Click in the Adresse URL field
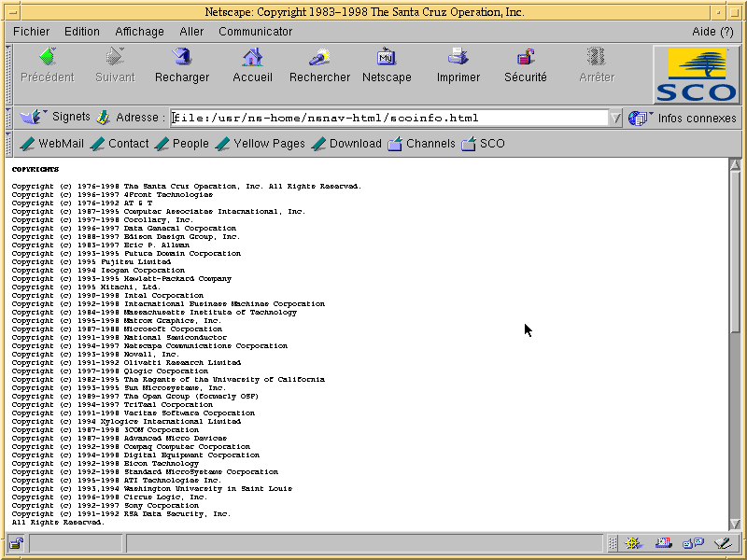Image resolution: width=747 pixels, height=560 pixels. pos(389,119)
